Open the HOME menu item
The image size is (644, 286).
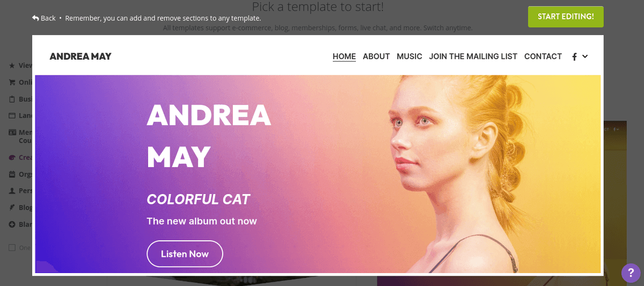tap(344, 56)
